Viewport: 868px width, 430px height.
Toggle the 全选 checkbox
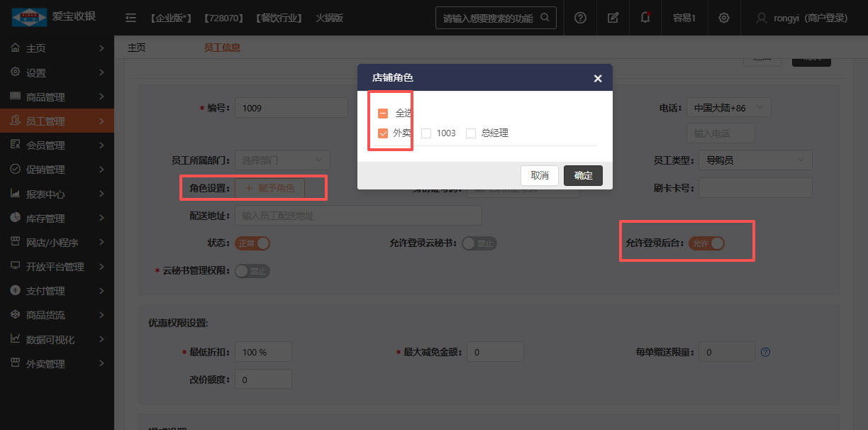(383, 114)
